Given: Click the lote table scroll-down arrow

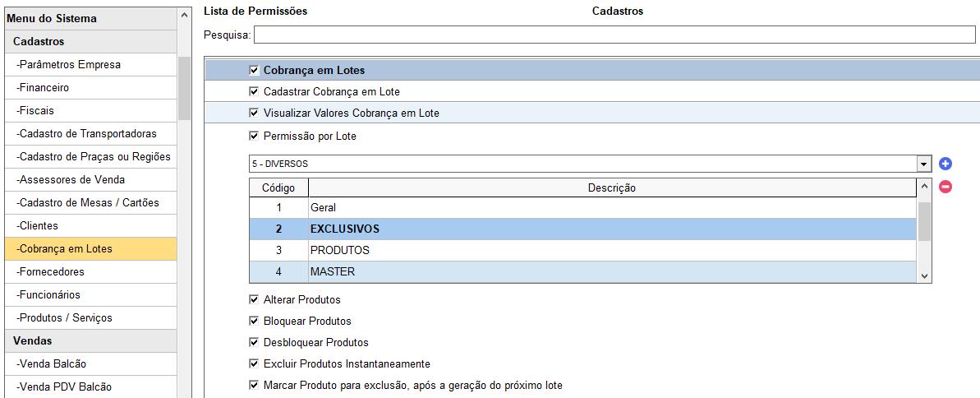Looking at the screenshot, I should click(925, 276).
